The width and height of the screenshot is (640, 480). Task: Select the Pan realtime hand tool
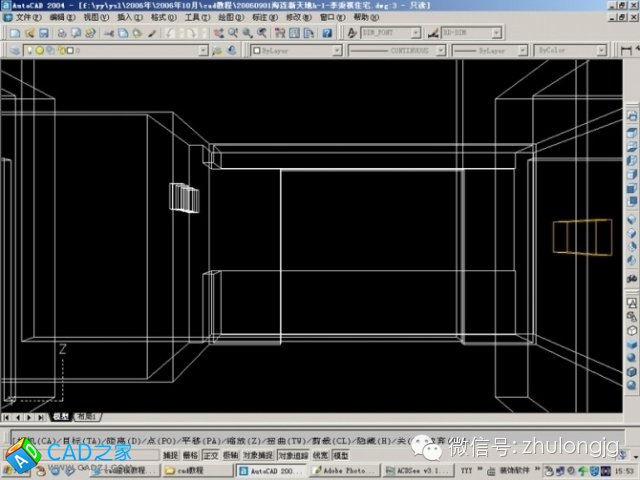pos(215,33)
